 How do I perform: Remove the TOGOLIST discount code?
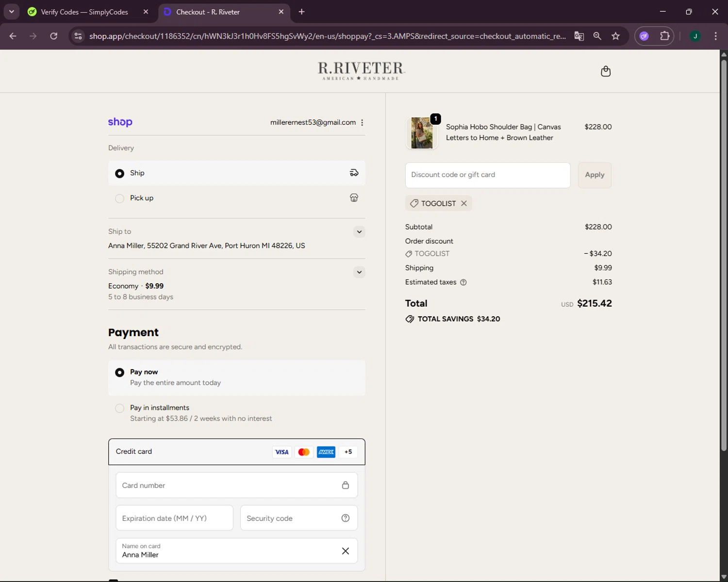pyautogui.click(x=464, y=203)
